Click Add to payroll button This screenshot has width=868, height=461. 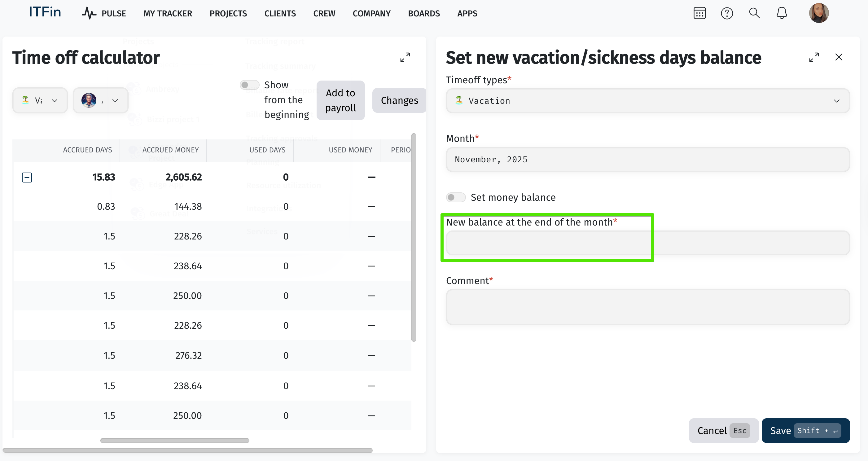(x=340, y=100)
